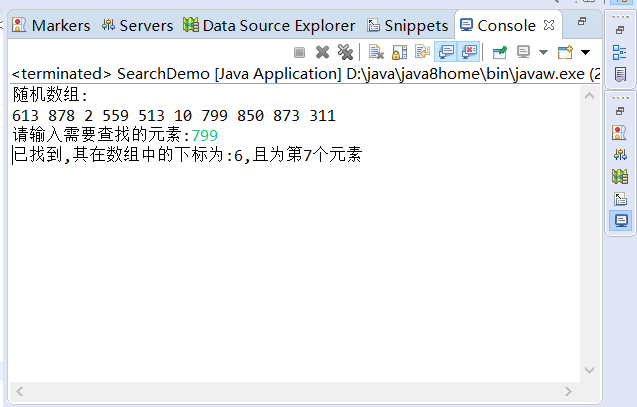637x407 pixels.
Task: Open the Markers icon in the trim bar
Action: click(620, 132)
